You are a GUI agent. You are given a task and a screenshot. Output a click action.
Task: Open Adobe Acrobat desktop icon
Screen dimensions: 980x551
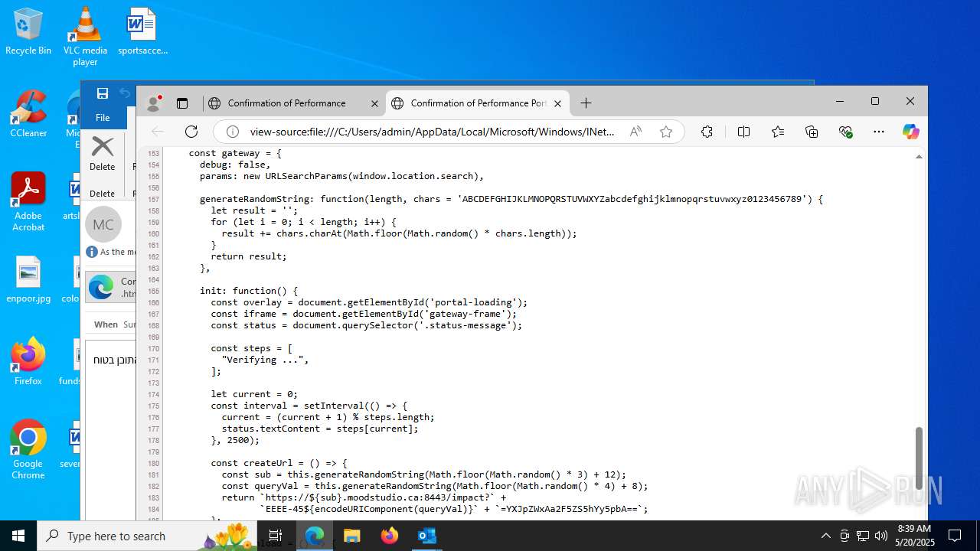(28, 203)
